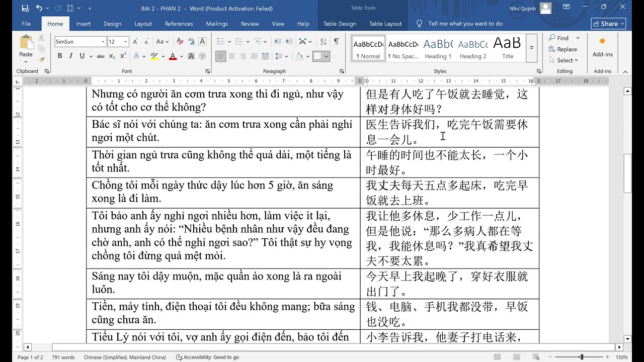Open the font size 12 dropdown
Screen dimensions: 644x362
[x=126, y=42]
